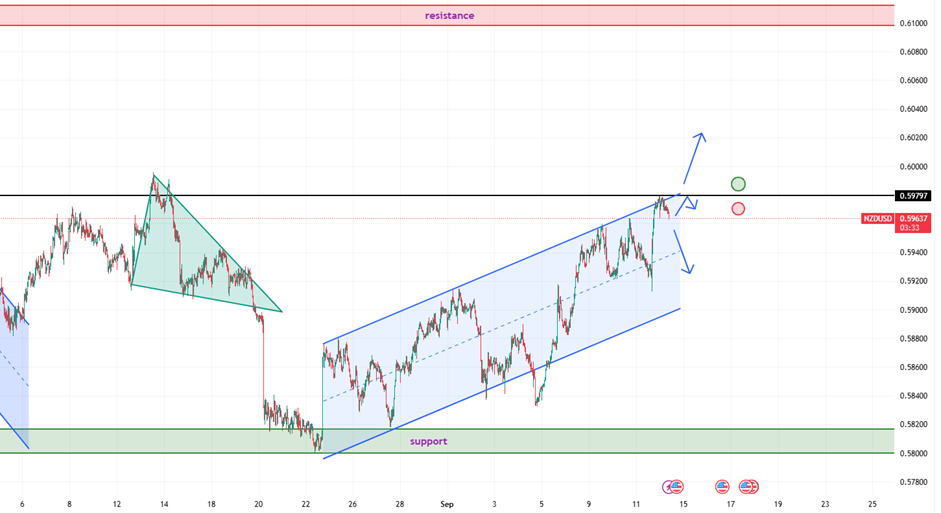
Task: Click the date label 15 on time axis
Action: click(683, 505)
